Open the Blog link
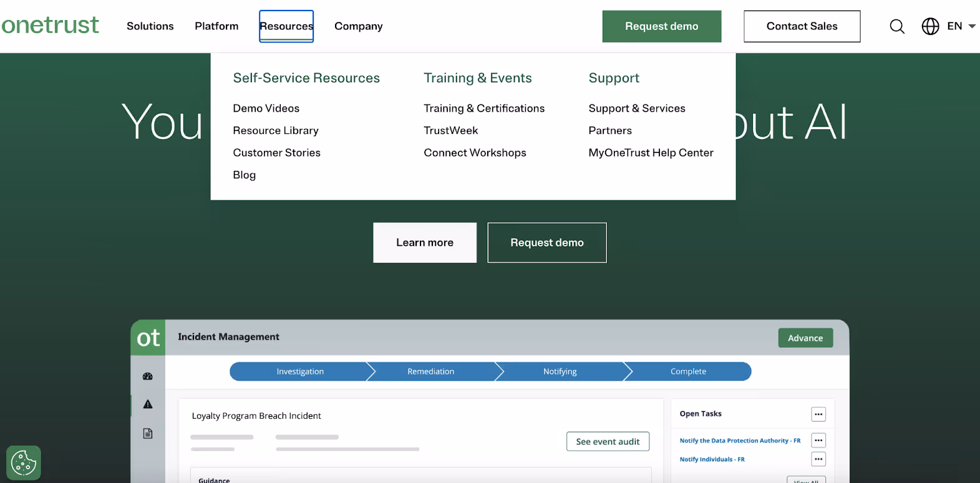 tap(245, 175)
